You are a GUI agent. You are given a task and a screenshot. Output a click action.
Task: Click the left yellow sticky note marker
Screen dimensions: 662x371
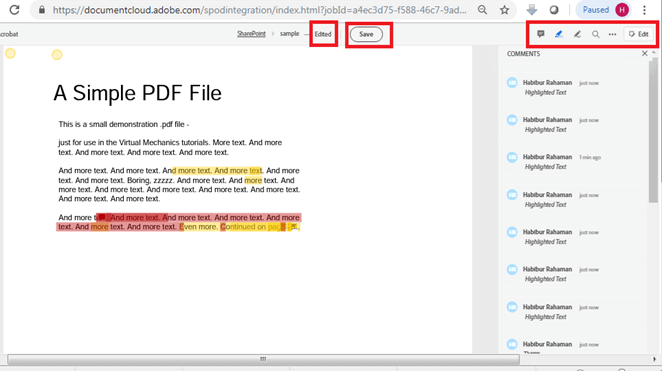[x=10, y=53]
